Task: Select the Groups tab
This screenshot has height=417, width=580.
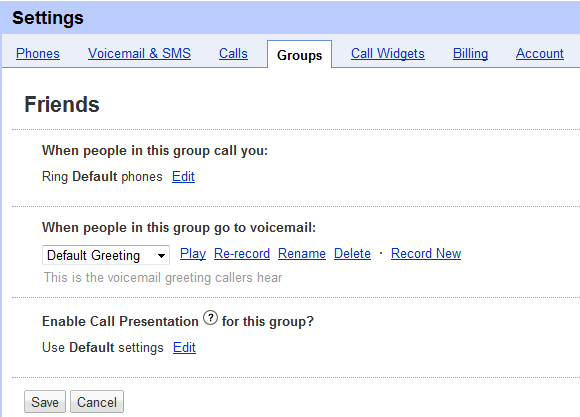Action: 299,55
